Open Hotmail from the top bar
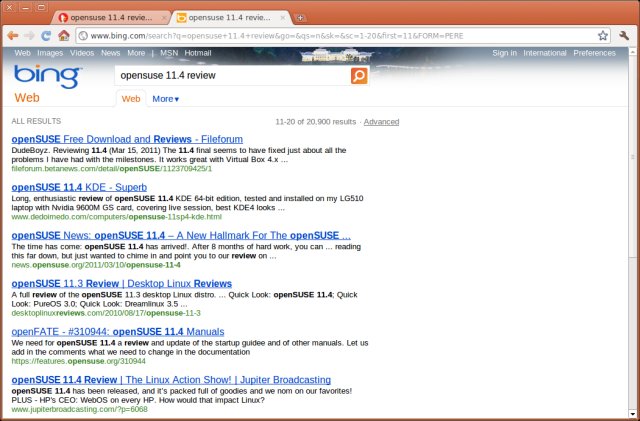640x421 pixels. (x=198, y=53)
